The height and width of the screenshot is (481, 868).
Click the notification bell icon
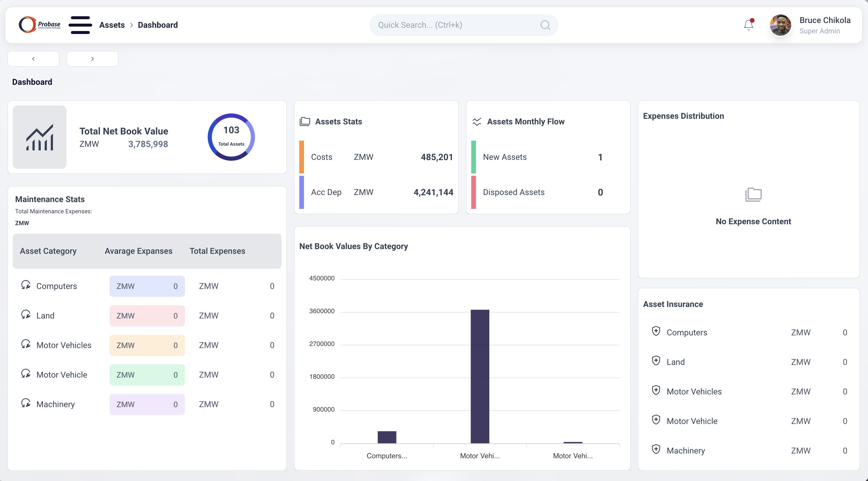(748, 25)
